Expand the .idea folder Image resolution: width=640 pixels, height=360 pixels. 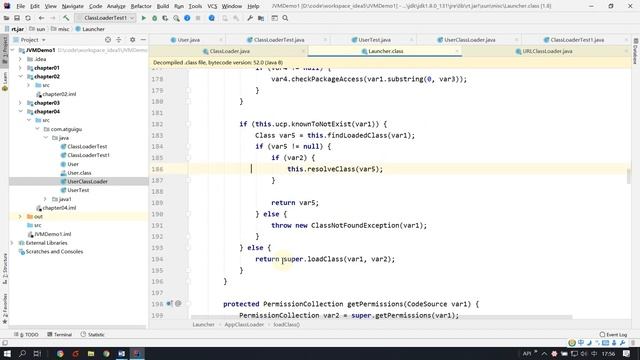tap(20, 59)
